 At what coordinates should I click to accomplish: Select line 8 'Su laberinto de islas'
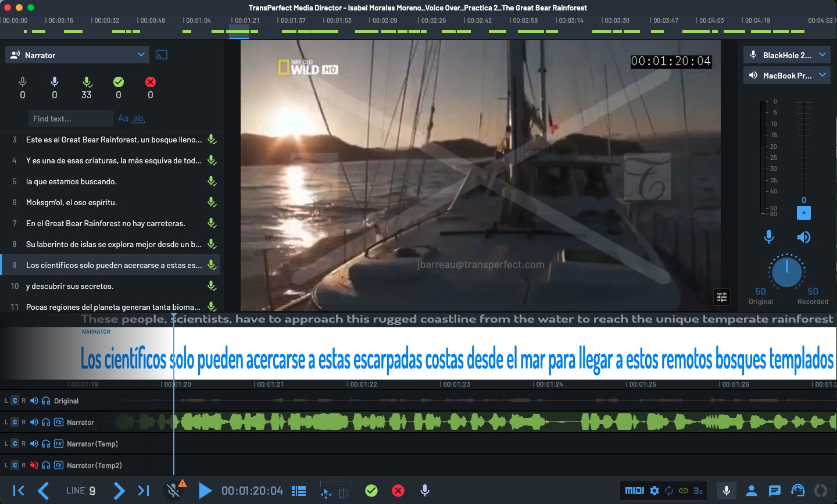tap(110, 244)
